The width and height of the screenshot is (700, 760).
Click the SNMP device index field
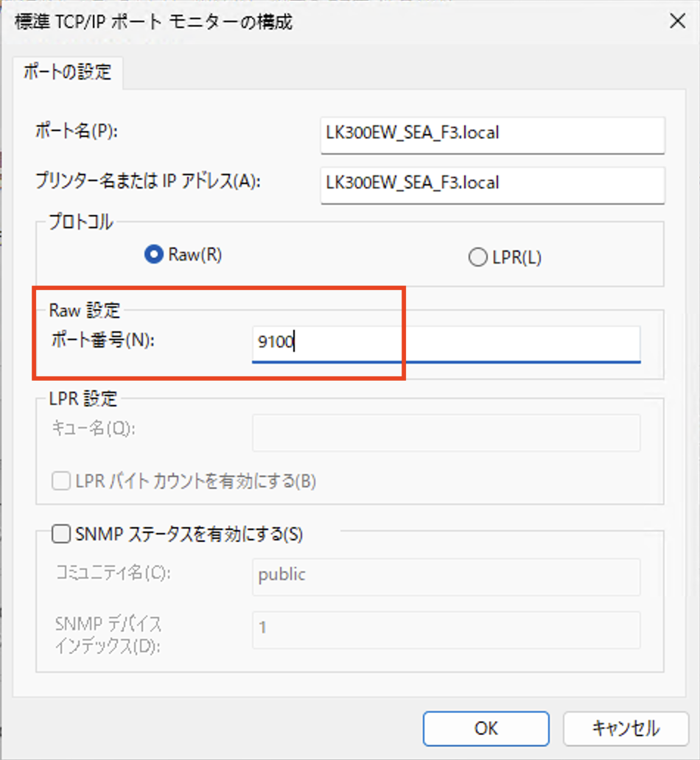446,630
